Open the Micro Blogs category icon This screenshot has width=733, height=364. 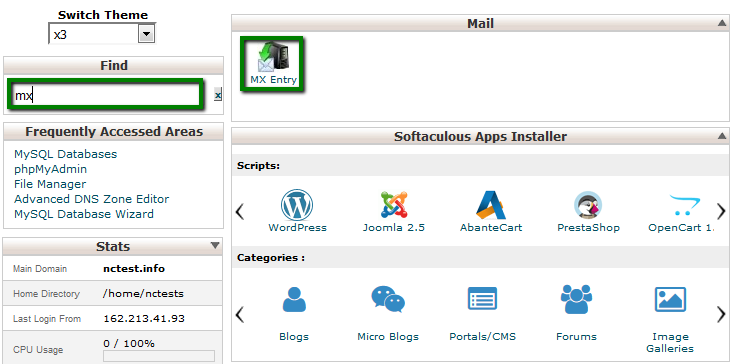coord(388,299)
